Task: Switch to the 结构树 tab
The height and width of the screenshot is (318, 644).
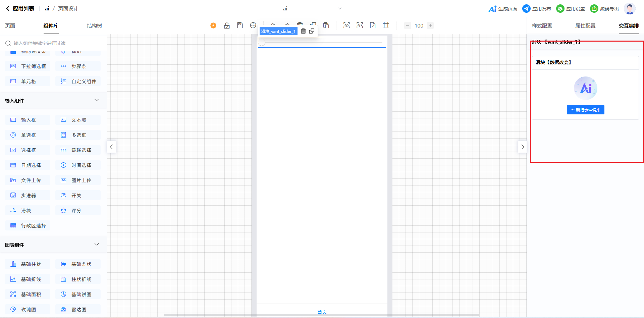Action: pyautogui.click(x=94, y=26)
